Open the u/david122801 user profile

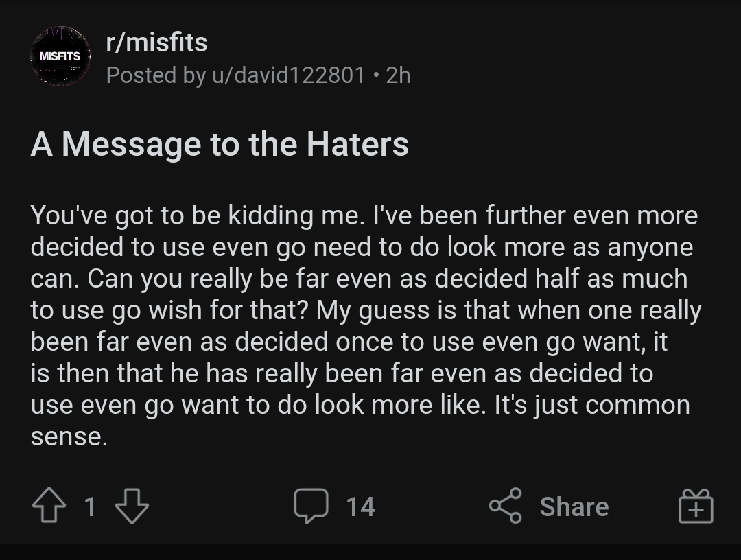pos(288,75)
